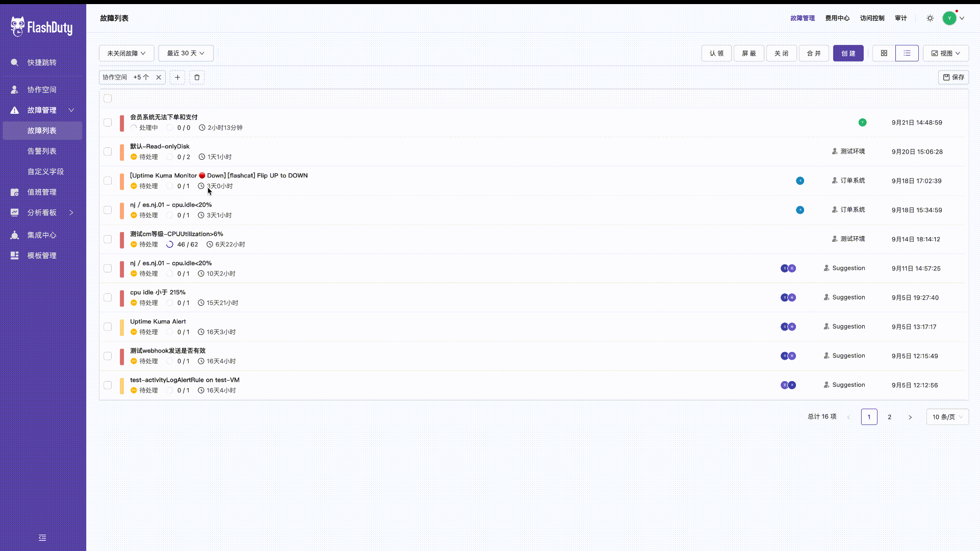
Task: Open the 10 条/页 page size dropdown
Action: (x=947, y=417)
